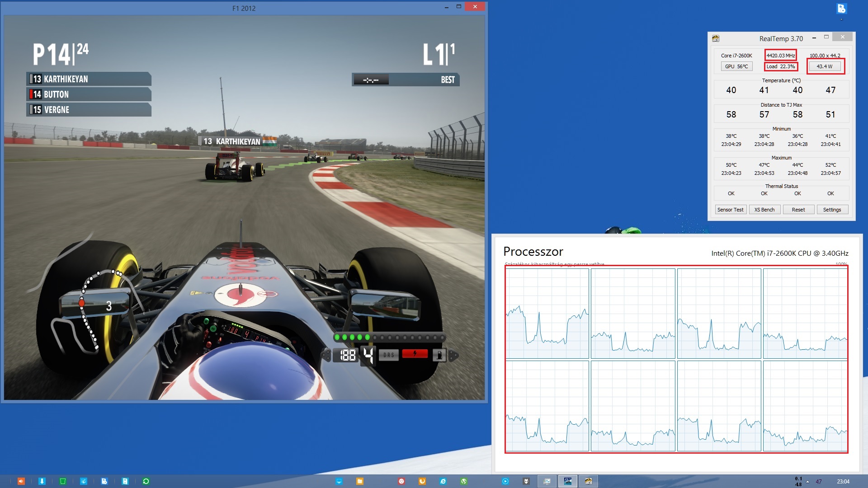
Task: Click the 4420.03 MHz frequency readout
Action: click(781, 56)
